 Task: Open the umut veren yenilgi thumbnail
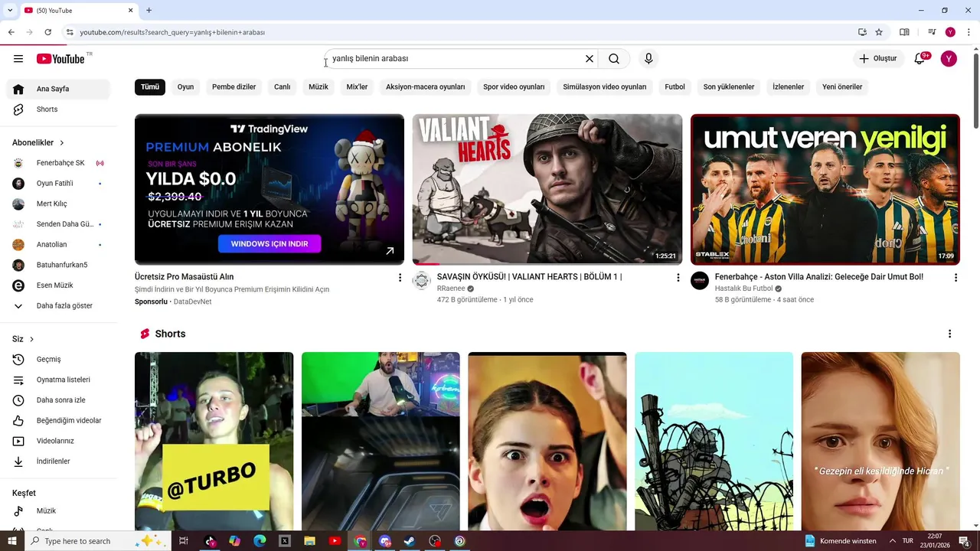point(825,190)
